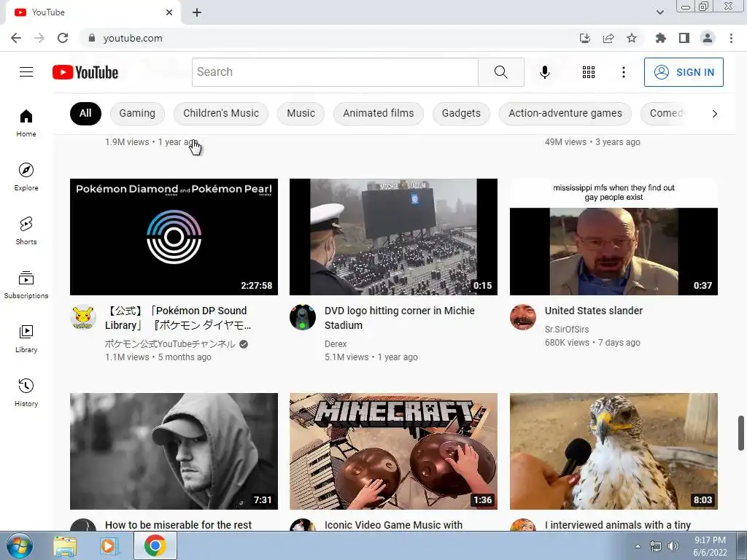This screenshot has height=560, width=747.
Task: Open Iconic Video Game Music title
Action: [x=393, y=525]
